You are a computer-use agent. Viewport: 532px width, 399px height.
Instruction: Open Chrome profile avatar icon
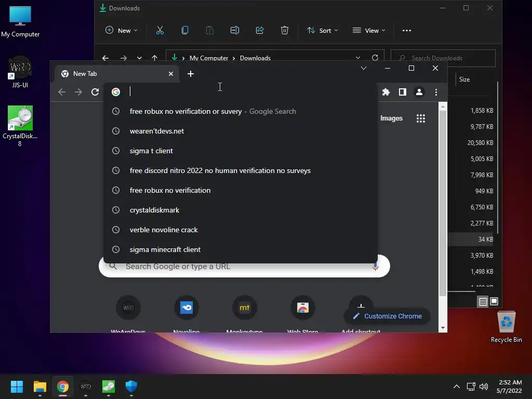tap(419, 92)
